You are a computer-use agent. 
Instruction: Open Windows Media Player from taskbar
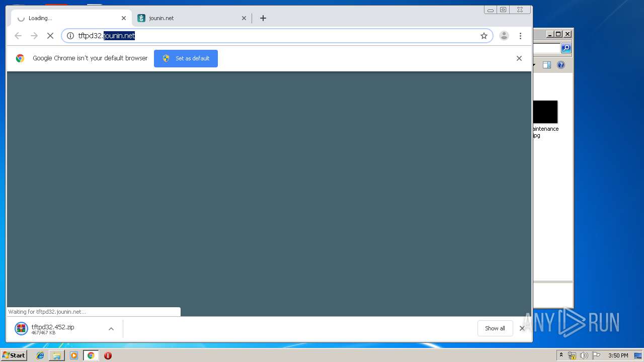[x=74, y=355]
